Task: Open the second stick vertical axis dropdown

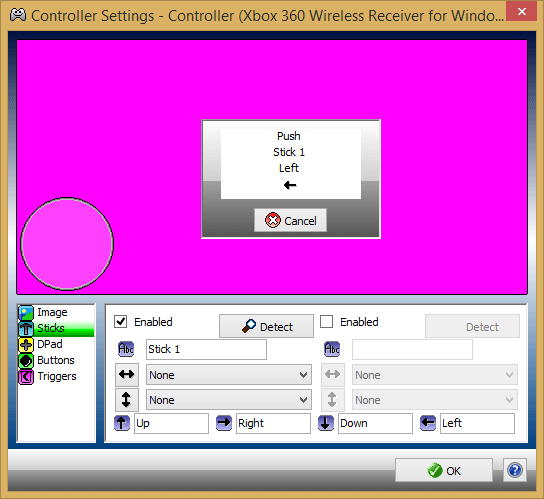Action: coord(435,400)
